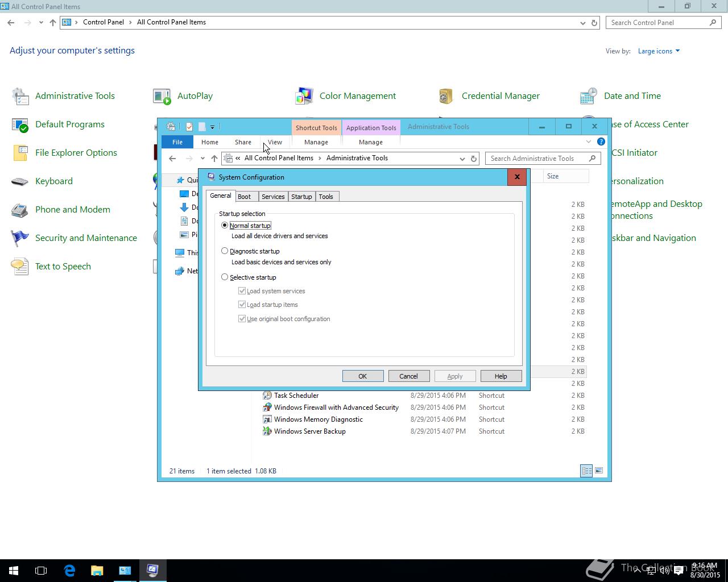Image resolution: width=728 pixels, height=582 pixels.
Task: Click Cancel in System Configuration
Action: tap(408, 376)
